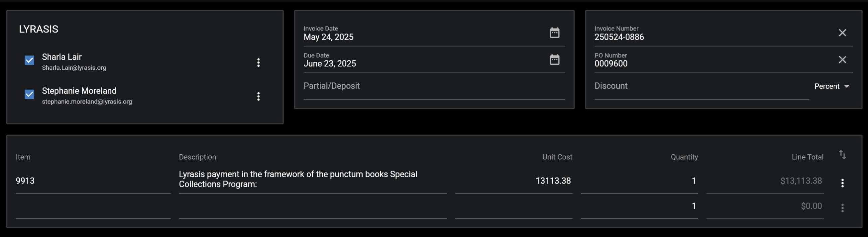This screenshot has width=868, height=237.
Task: Open actions menu for the empty line item
Action: [x=842, y=208]
